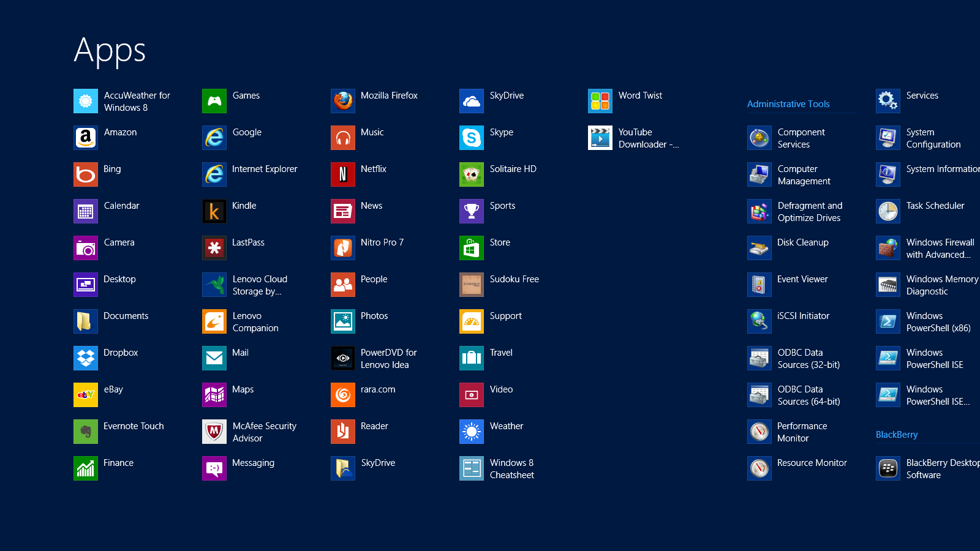Image resolution: width=980 pixels, height=551 pixels.
Task: Open the Disk Cleanup icon
Action: click(759, 248)
